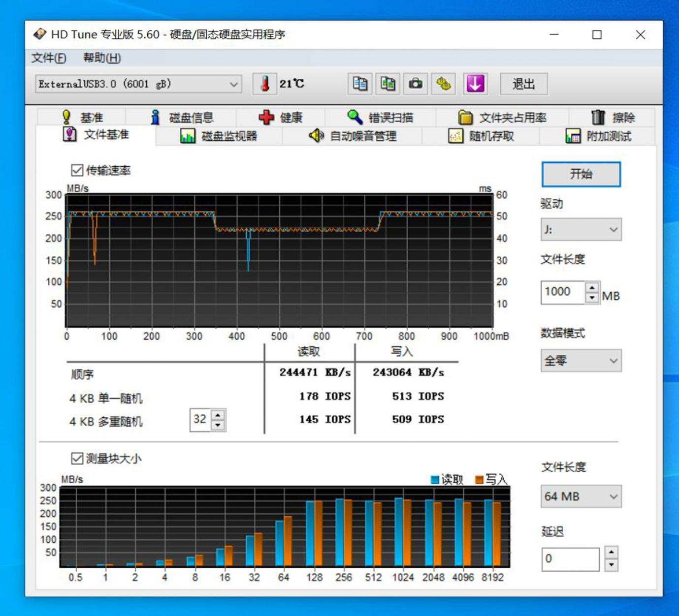Click the options wrench toolbar icon

point(444,84)
